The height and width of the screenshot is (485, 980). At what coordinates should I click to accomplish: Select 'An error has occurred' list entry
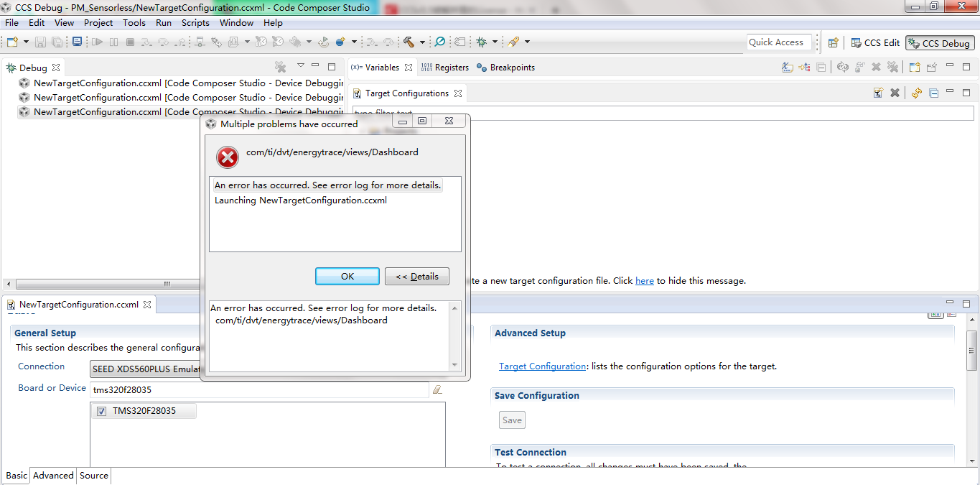click(x=327, y=185)
